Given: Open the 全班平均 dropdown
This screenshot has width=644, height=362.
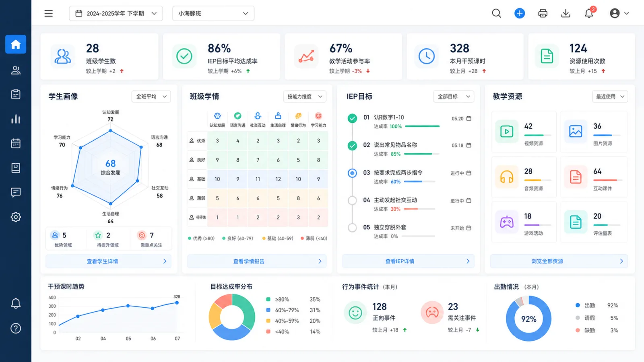Looking at the screenshot, I should coord(151,97).
